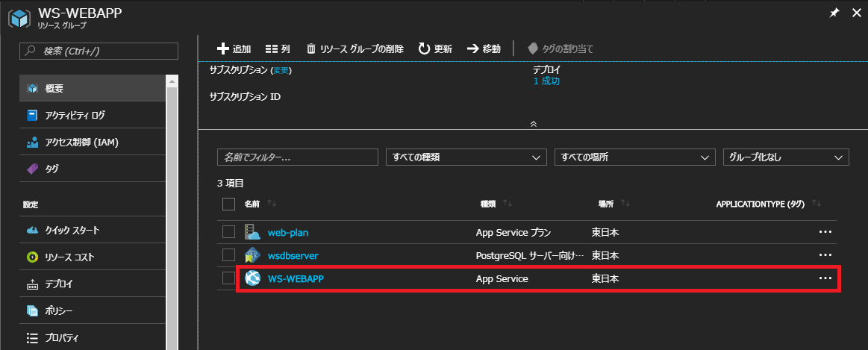This screenshot has width=868, height=350.
Task: Click the WS-WEBAPP App Service globe icon
Action: [x=252, y=278]
